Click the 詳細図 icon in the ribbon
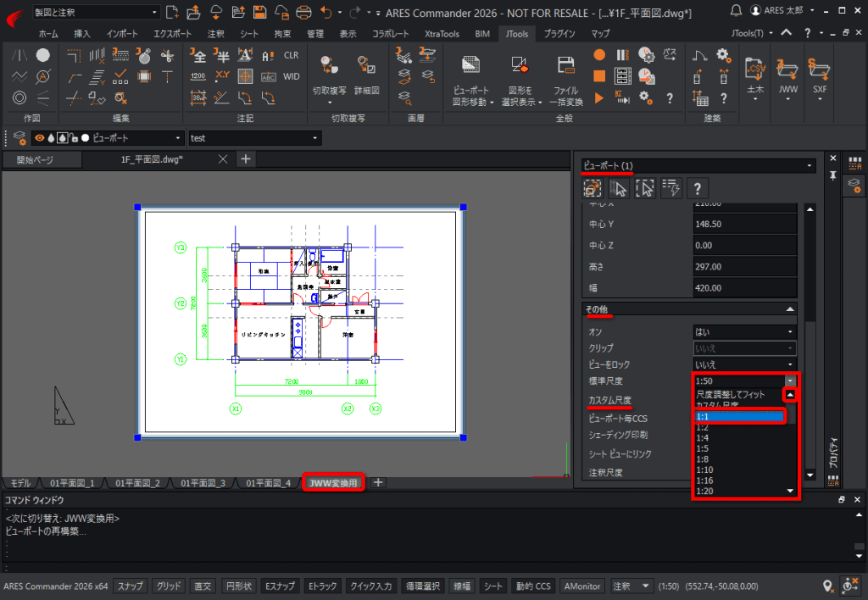Viewport: 868px width, 600px height. 366,66
